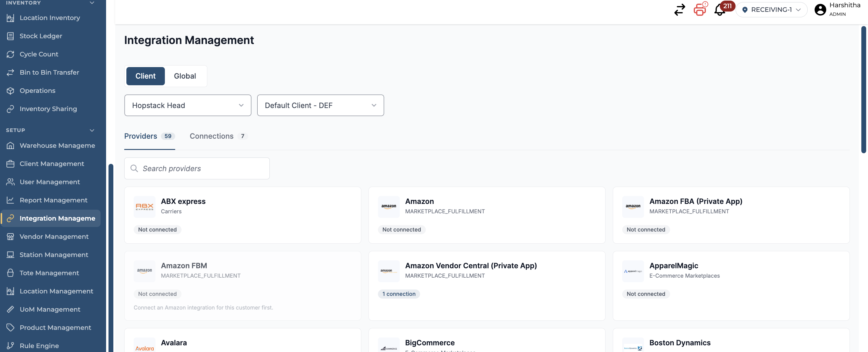
Task: Click the Amazon FBA (Private App) logo
Action: pyautogui.click(x=633, y=207)
